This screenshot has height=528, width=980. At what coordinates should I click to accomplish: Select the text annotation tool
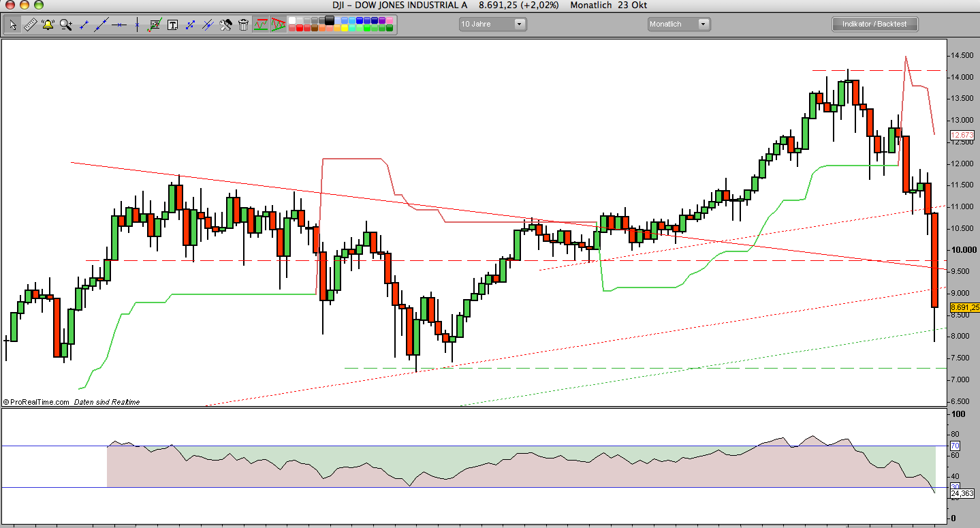(x=172, y=25)
